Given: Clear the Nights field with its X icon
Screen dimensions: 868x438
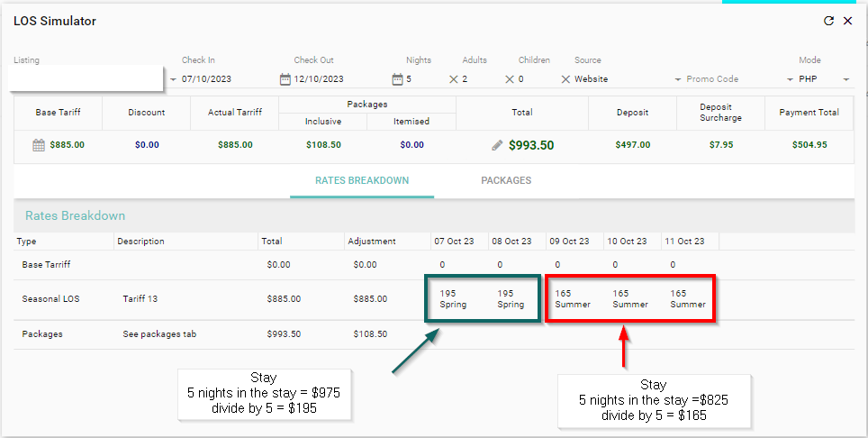Looking at the screenshot, I should (454, 79).
